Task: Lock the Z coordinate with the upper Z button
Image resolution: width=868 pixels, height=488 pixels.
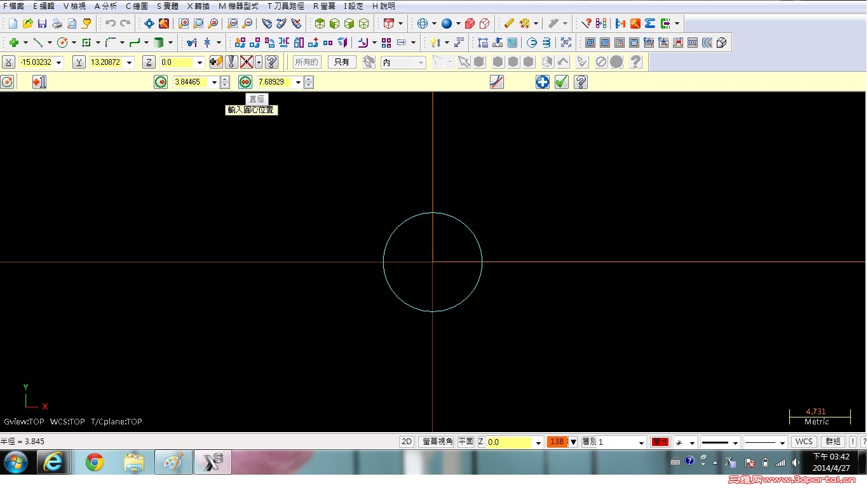Action: [149, 62]
